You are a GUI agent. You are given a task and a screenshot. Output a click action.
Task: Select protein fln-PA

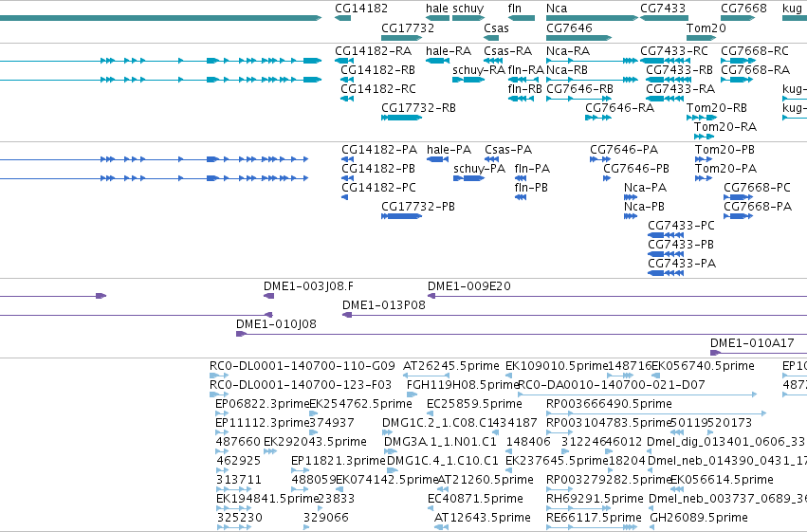(532, 169)
